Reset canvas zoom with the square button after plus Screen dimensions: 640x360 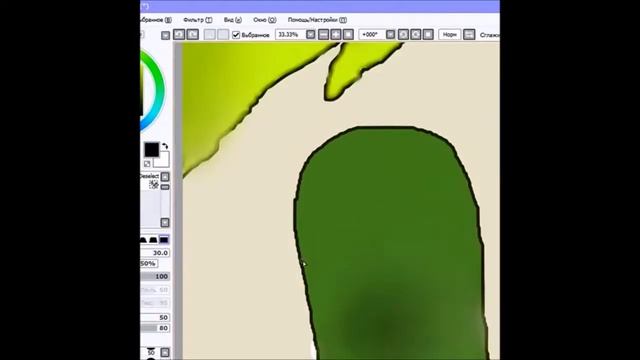pyautogui.click(x=348, y=35)
